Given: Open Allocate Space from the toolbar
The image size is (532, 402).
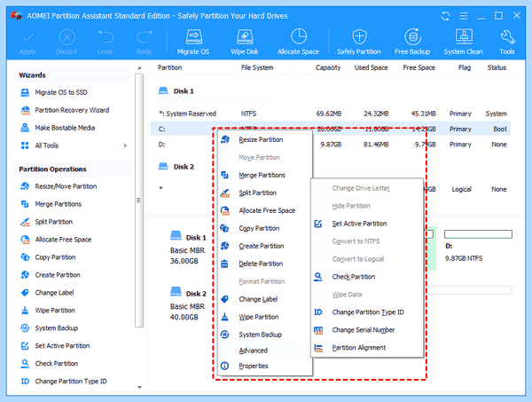Looking at the screenshot, I should pos(298,42).
